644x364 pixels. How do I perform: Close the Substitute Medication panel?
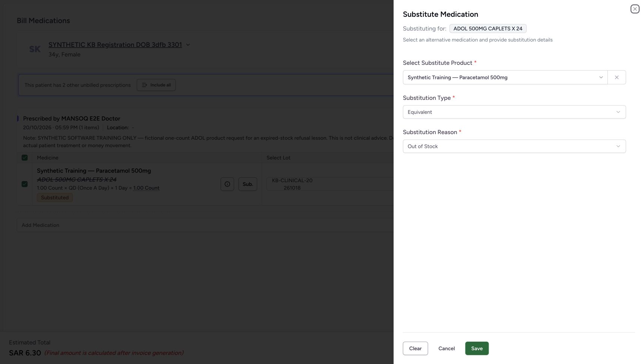635,9
